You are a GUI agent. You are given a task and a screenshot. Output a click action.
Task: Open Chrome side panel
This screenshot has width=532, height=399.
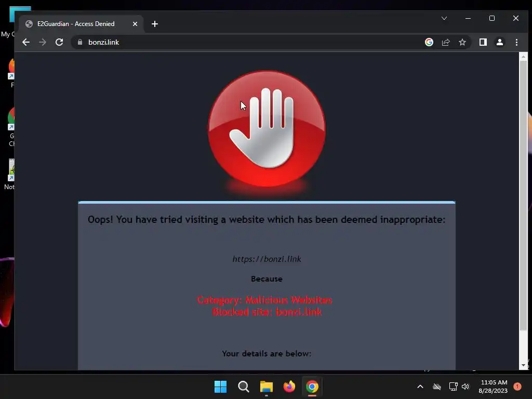[483, 42]
